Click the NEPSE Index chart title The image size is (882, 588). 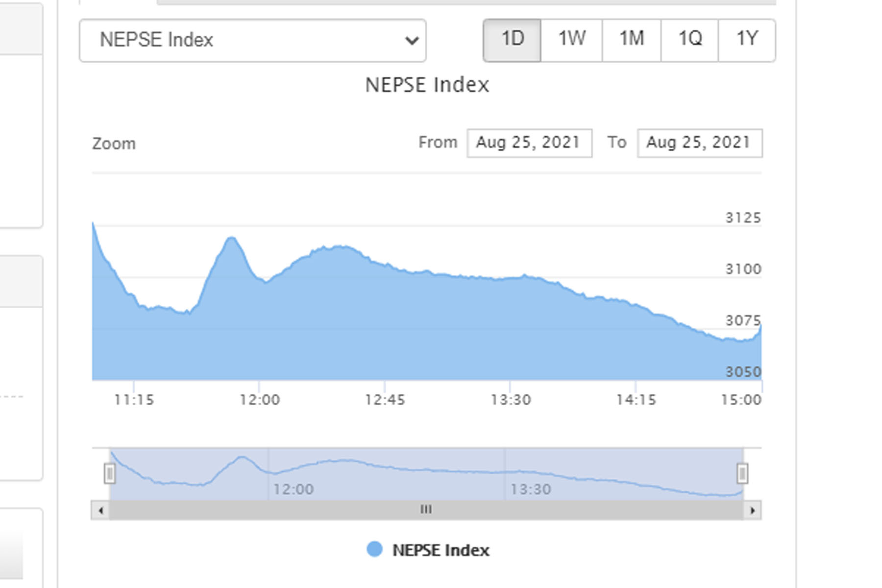(427, 85)
